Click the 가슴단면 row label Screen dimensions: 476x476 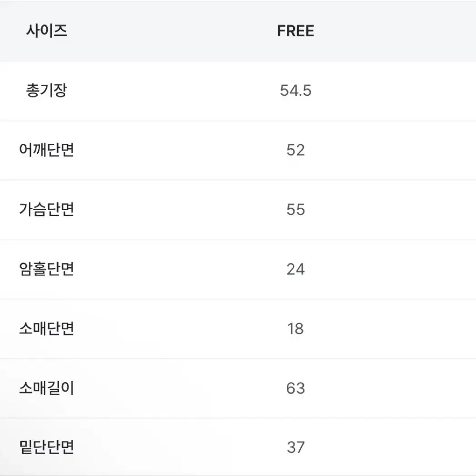point(46,209)
